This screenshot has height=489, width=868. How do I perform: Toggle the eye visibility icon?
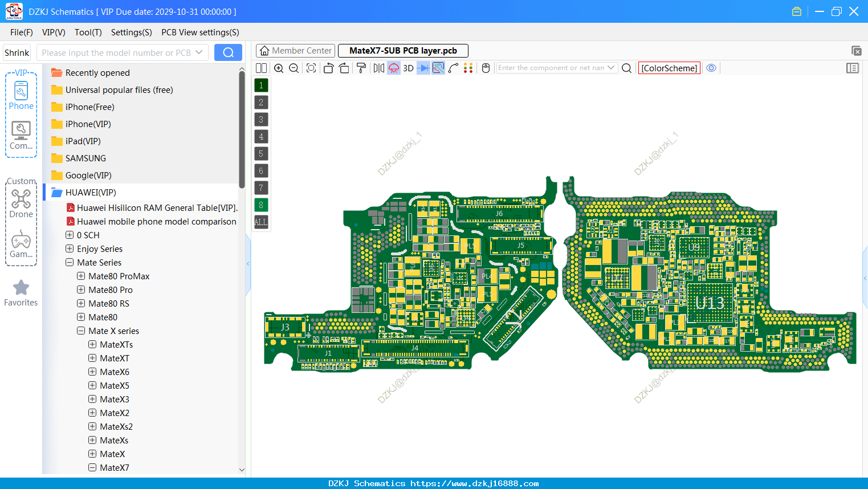(711, 68)
